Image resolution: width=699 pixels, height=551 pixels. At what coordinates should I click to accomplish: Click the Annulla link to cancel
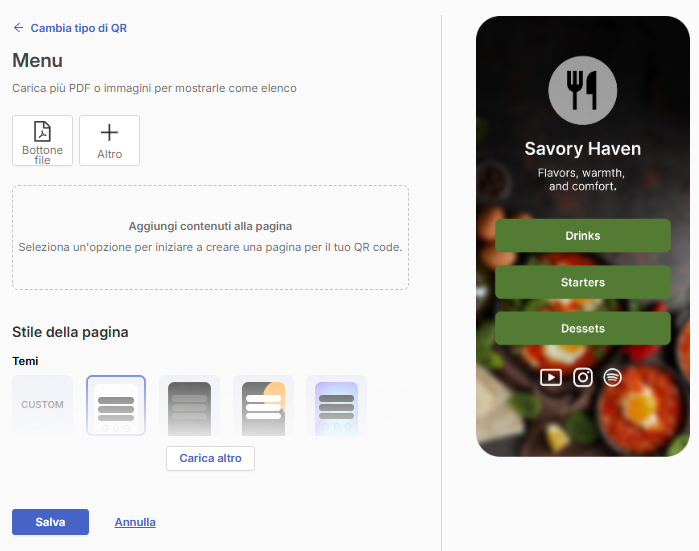pyautogui.click(x=135, y=522)
